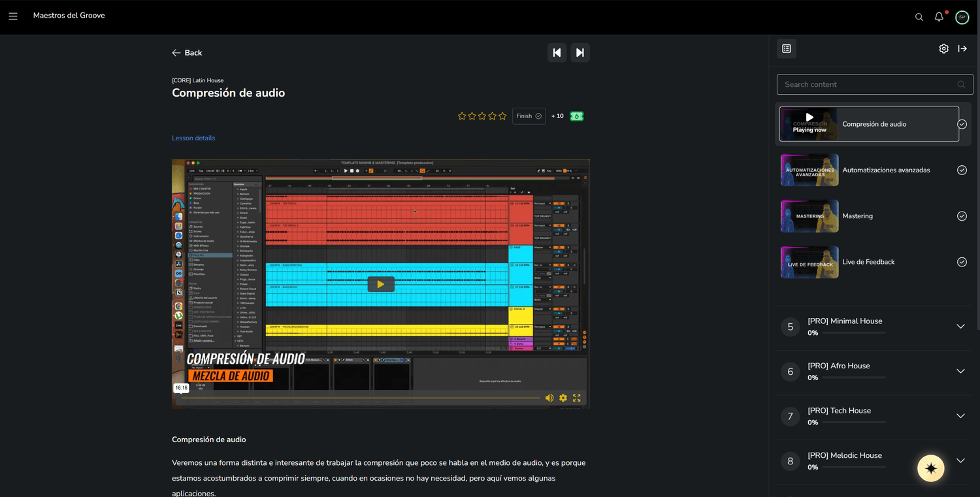Click section number 5 circle
The width and height of the screenshot is (980, 497).
(x=791, y=327)
